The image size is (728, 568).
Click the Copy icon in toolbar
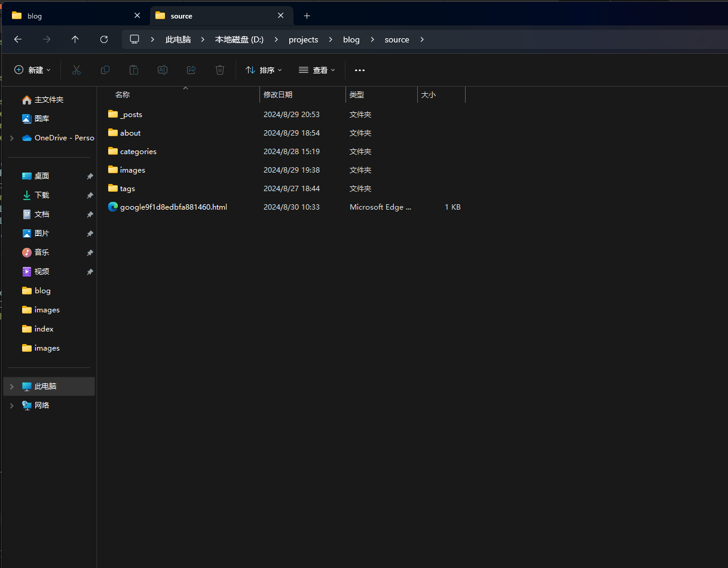(105, 70)
